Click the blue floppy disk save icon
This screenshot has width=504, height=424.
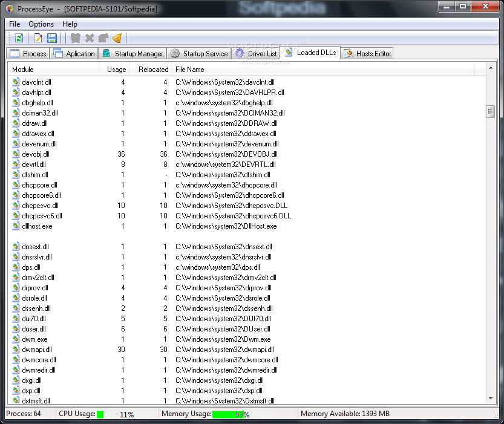[52, 38]
